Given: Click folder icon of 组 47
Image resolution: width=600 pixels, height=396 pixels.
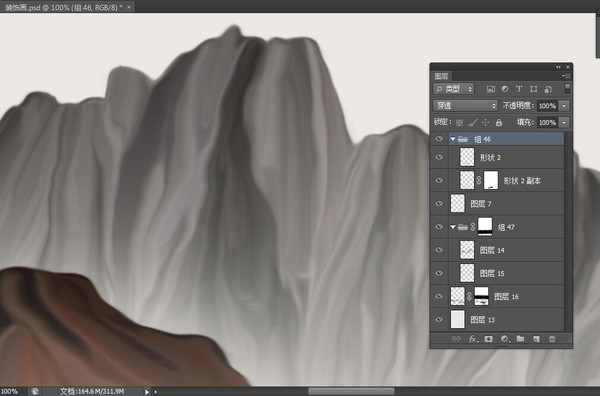Looking at the screenshot, I should click(x=463, y=227).
